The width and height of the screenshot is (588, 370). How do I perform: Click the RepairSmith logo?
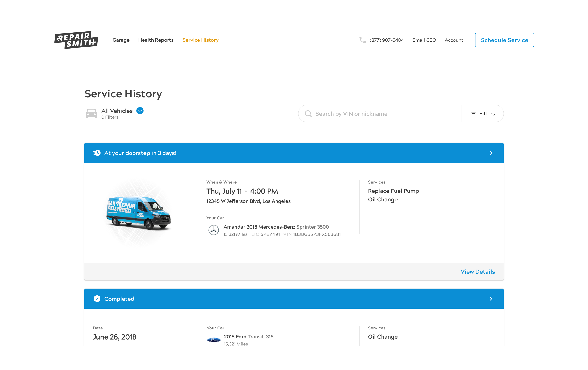click(x=76, y=40)
